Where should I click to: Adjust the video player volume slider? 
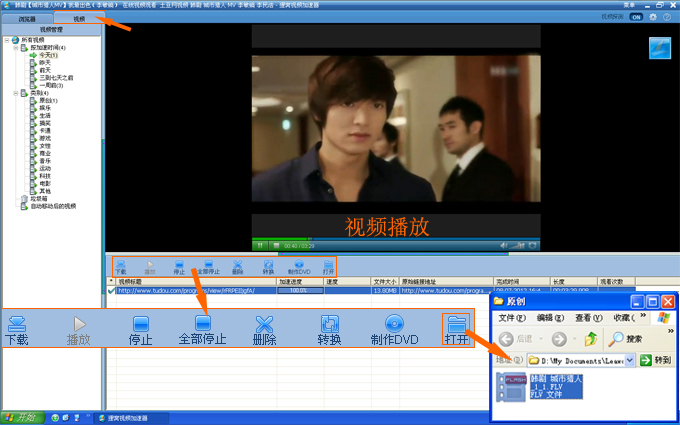click(x=517, y=246)
